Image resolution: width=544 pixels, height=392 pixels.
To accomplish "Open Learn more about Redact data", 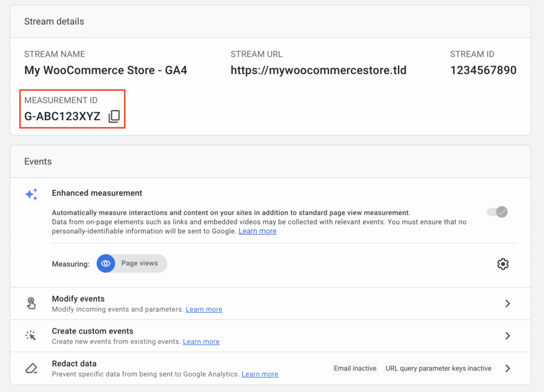I will coord(260,374).
